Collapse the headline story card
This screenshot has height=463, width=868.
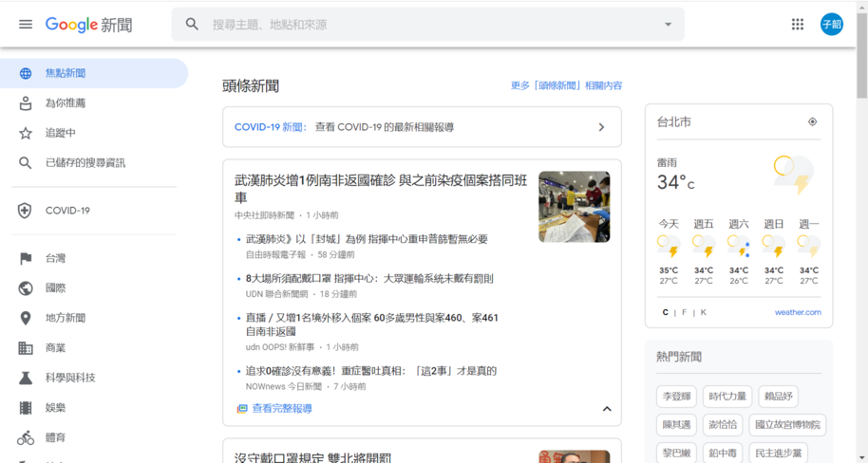607,409
